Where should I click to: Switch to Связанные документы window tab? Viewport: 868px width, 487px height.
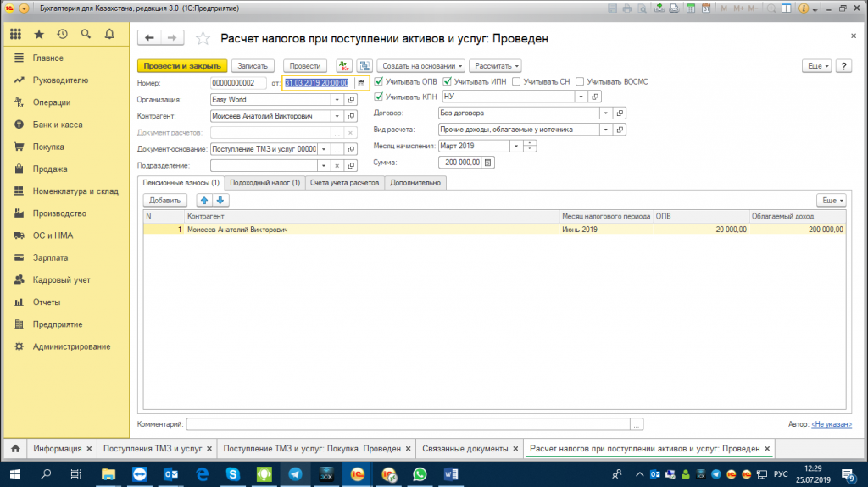coord(465,449)
